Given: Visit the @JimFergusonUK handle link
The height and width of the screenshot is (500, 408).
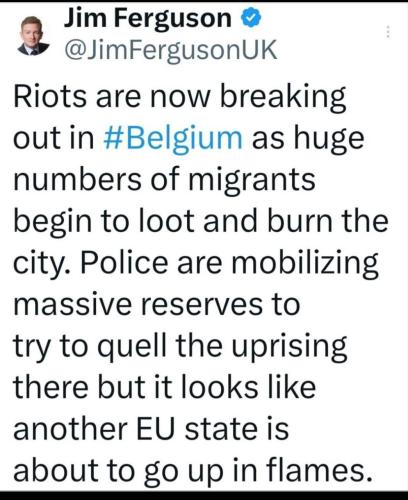Looking at the screenshot, I should [x=170, y=50].
